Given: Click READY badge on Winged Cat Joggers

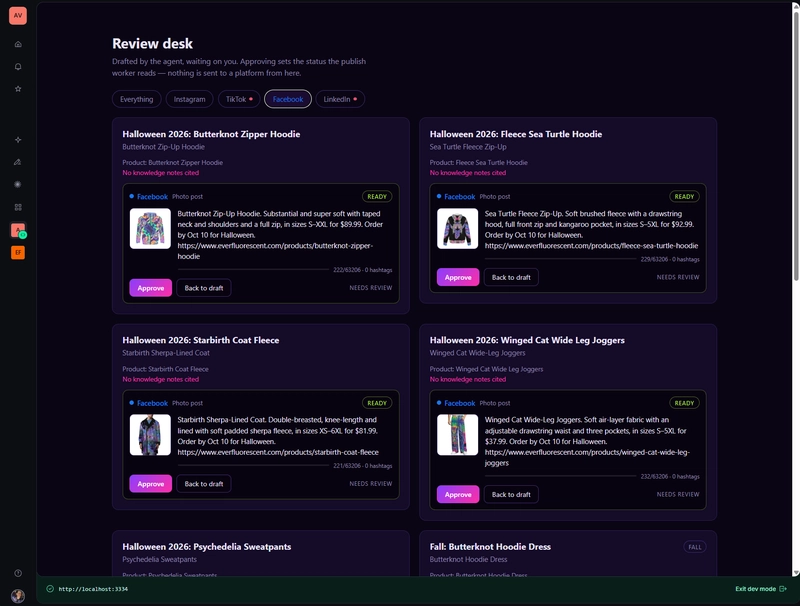Looking at the screenshot, I should coord(684,403).
